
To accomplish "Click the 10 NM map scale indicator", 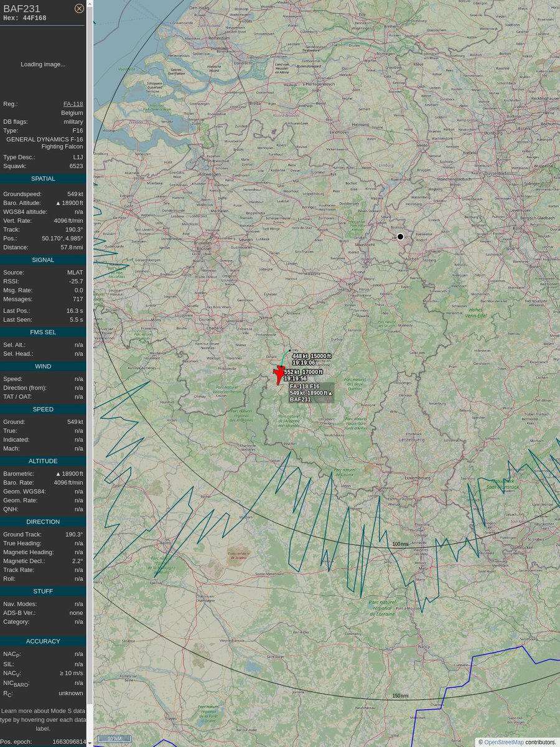I will 114,738.
